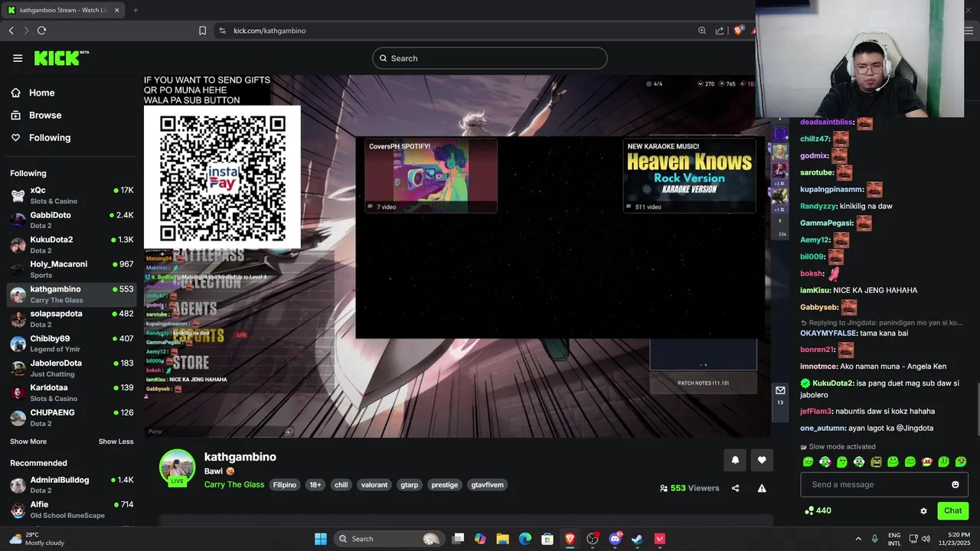Click the Heaven Knows karaoke thumbnail
Image resolution: width=980 pixels, height=551 pixels.
(689, 175)
